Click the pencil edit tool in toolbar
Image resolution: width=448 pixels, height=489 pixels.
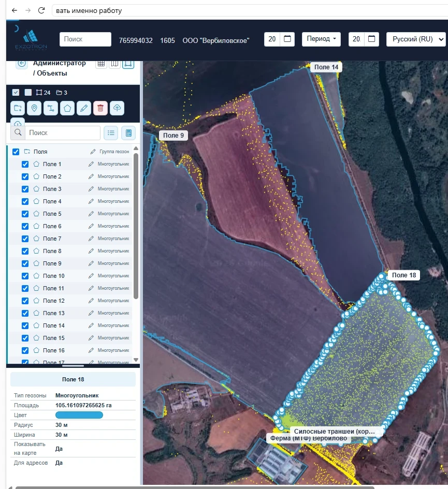84,108
